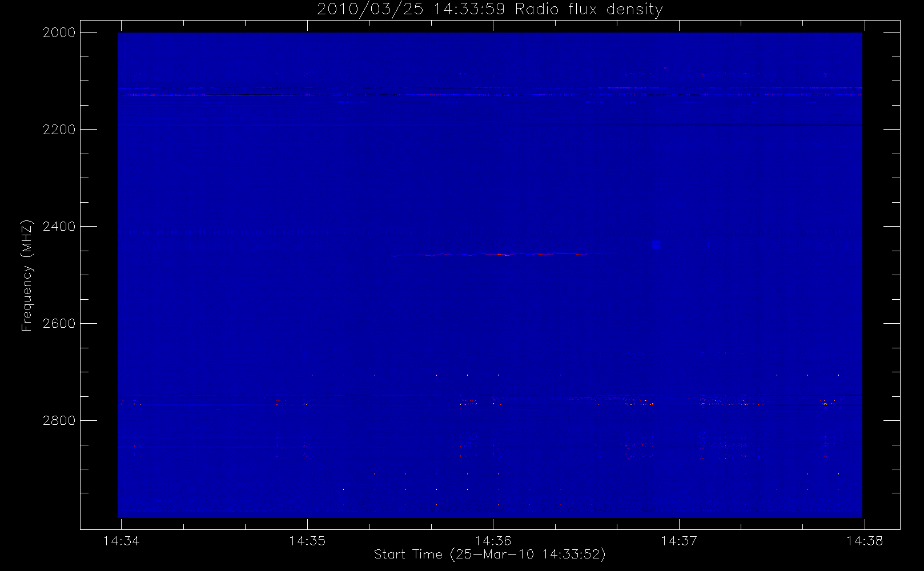924x571 pixels.
Task: Click the small bright blue square near 14:37
Action: 656,244
